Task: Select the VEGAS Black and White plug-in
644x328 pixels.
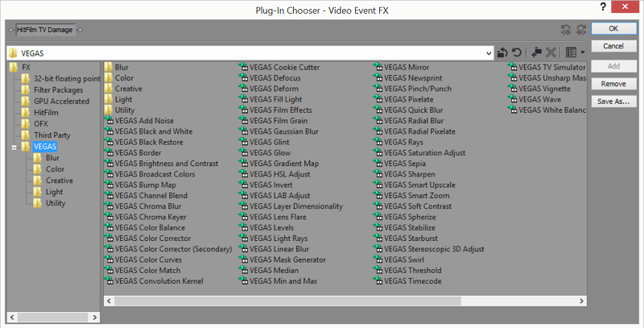Action: [x=149, y=131]
